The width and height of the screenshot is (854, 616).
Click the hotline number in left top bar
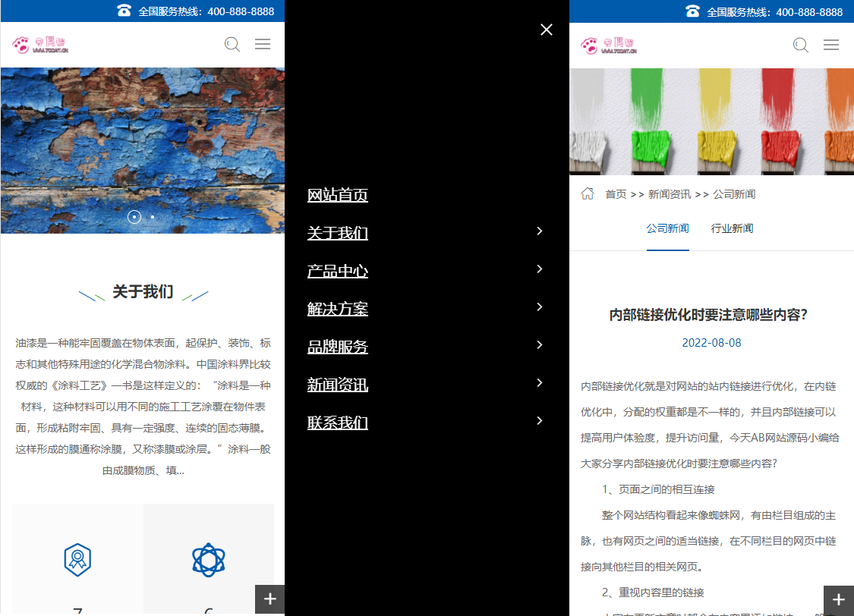click(241, 11)
